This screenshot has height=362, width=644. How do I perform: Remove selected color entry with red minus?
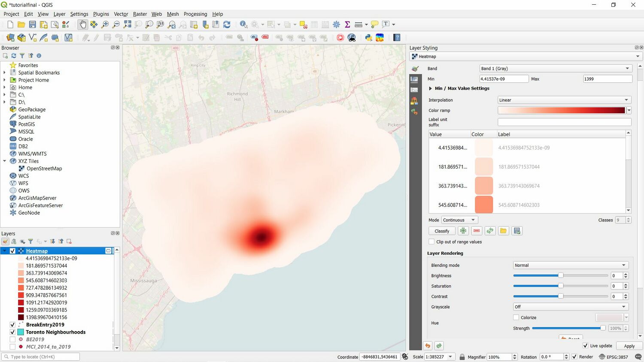click(x=477, y=231)
